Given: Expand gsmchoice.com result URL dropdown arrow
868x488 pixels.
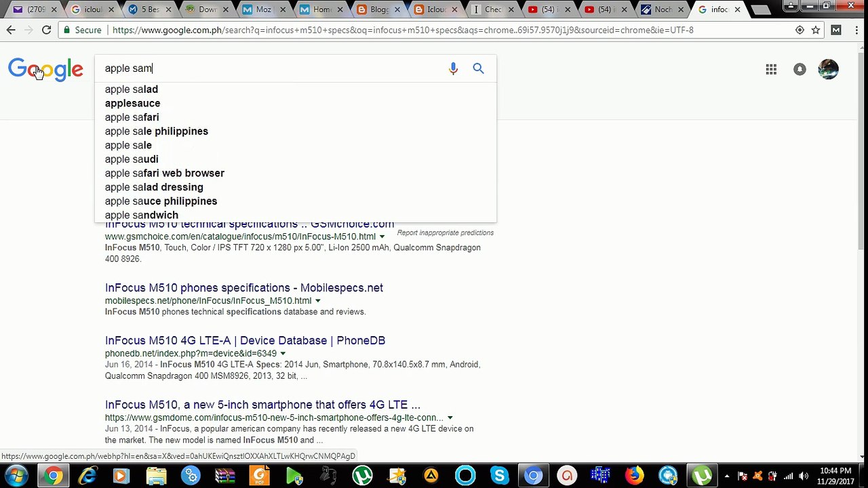Looking at the screenshot, I should click(x=382, y=237).
